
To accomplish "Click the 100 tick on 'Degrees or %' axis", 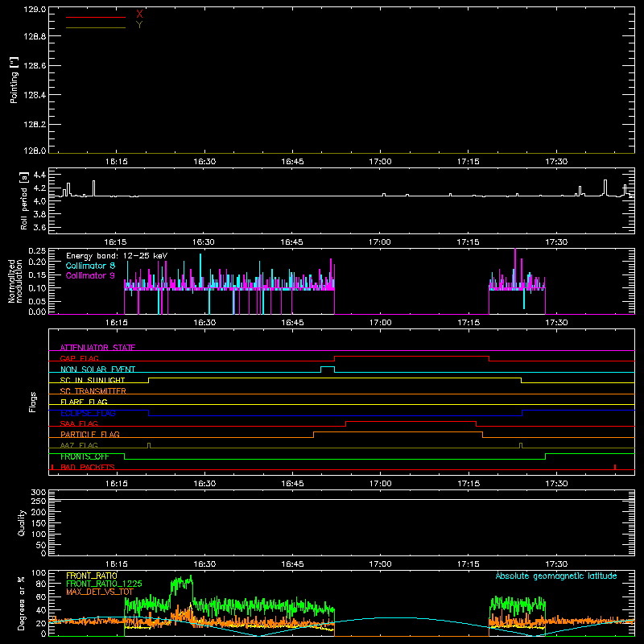I will tap(38, 573).
